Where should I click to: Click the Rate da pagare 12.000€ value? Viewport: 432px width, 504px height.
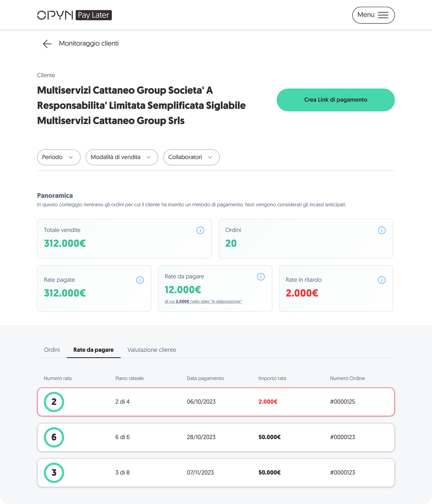(x=183, y=290)
